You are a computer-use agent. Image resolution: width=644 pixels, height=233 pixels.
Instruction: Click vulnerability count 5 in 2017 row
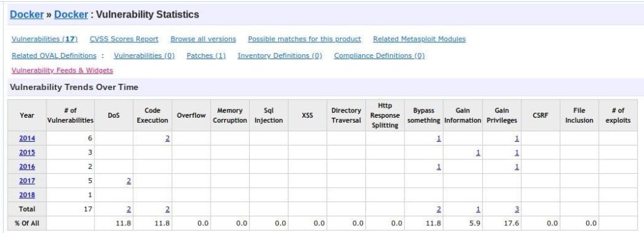90,181
